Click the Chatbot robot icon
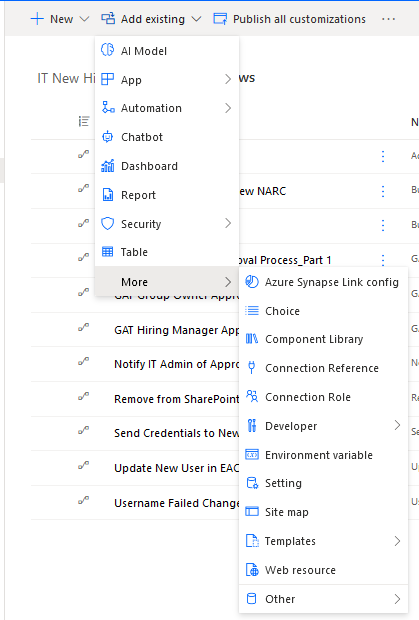Viewport: 419px width, 620px height. [108, 137]
